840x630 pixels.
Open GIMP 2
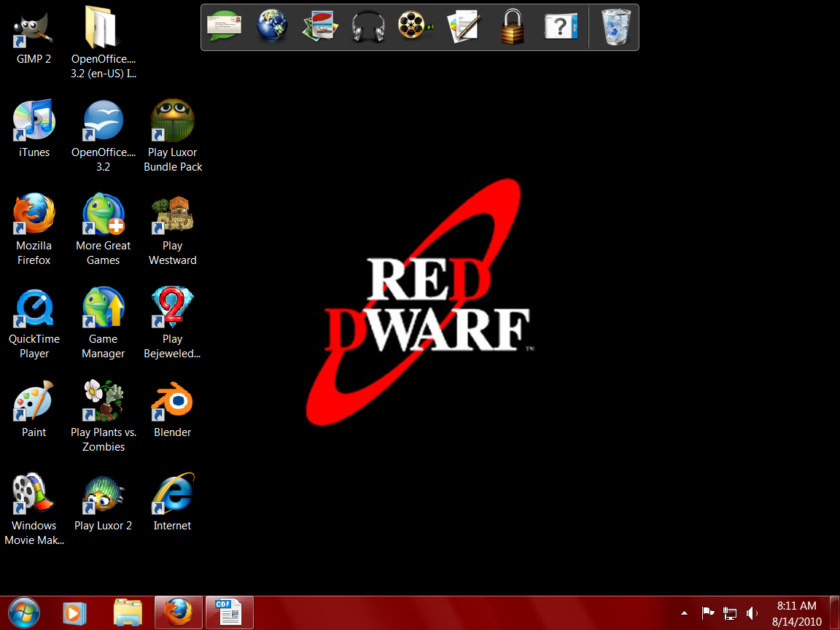[33, 29]
